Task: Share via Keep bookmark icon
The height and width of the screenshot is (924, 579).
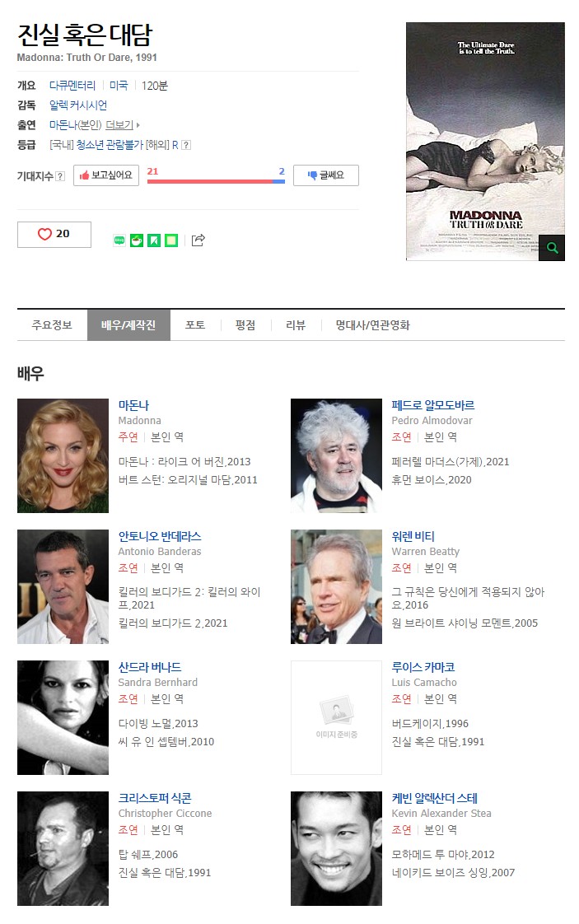Action: [154, 240]
